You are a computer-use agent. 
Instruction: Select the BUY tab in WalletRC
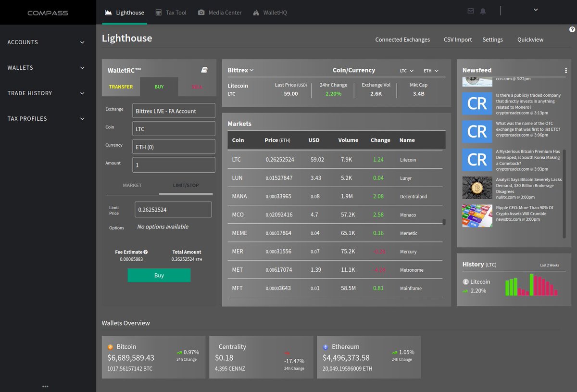[x=159, y=87]
